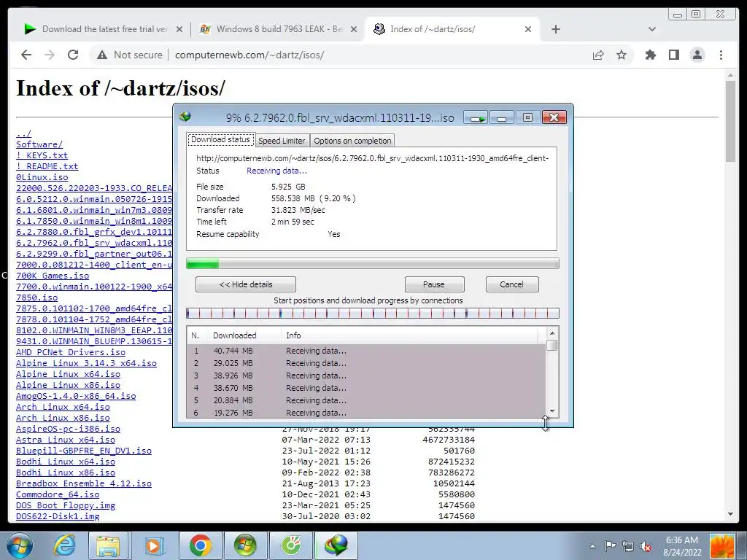
Task: Click the browser forward arrow
Action: pyautogui.click(x=50, y=55)
